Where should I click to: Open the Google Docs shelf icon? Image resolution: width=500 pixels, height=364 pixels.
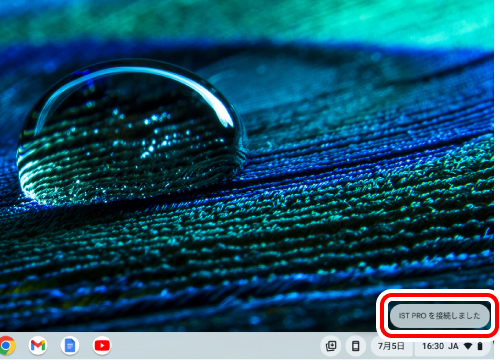70,346
